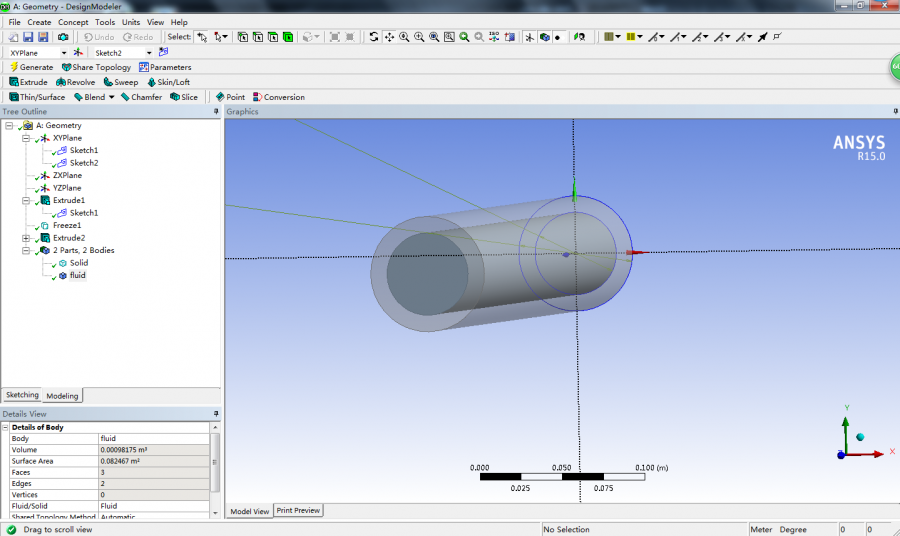The height and width of the screenshot is (536, 900).
Task: Open the Concept menu
Action: [73, 22]
